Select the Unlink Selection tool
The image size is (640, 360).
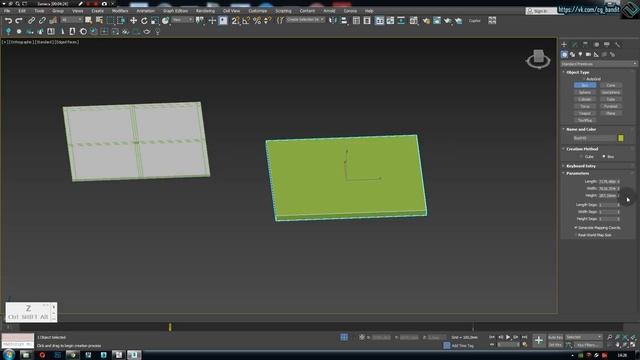point(42,20)
